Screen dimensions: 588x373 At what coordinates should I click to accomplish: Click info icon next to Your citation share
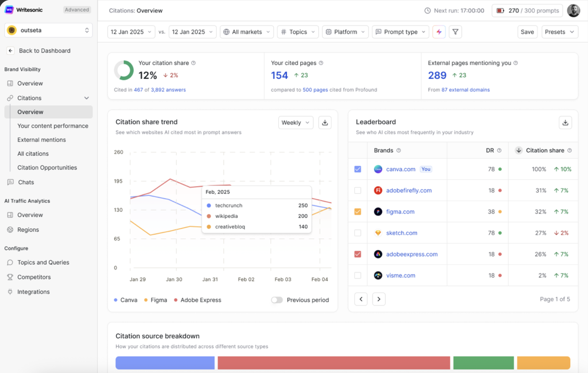(x=193, y=63)
